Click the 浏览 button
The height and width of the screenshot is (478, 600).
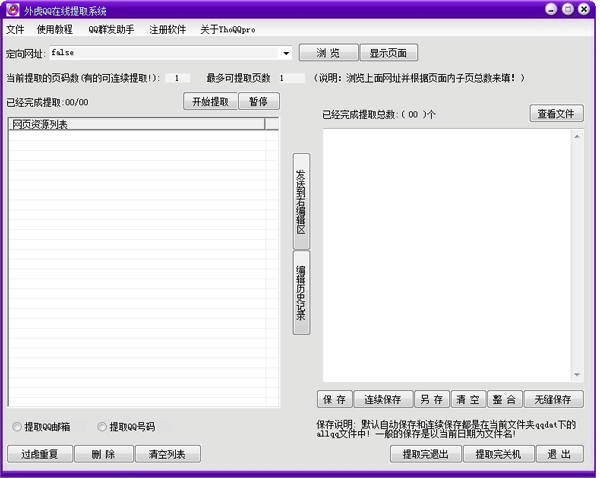tap(328, 53)
